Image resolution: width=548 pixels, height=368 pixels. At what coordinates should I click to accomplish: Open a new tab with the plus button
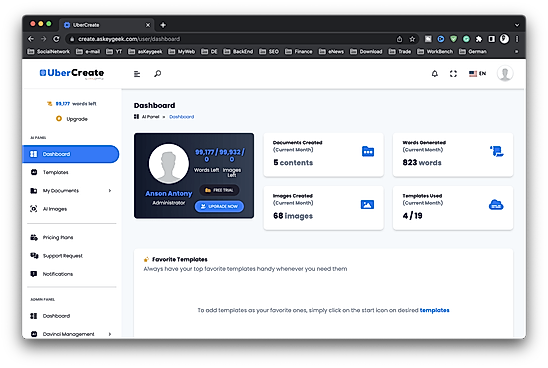click(163, 25)
